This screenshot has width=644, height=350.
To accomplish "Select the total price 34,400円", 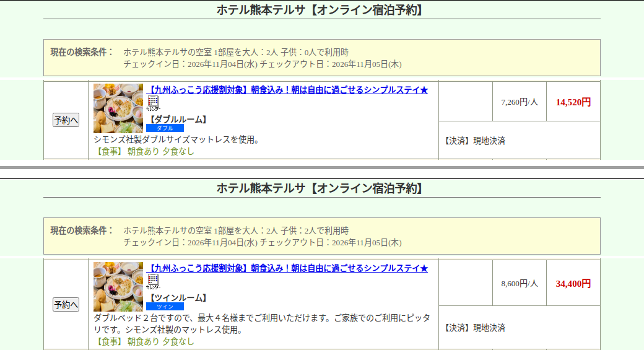I will point(573,284).
